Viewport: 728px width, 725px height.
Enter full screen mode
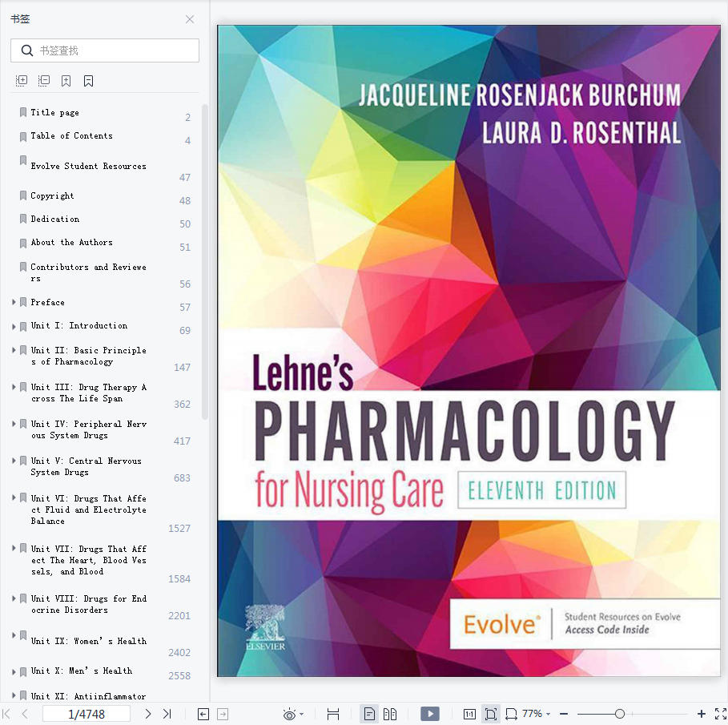(x=721, y=714)
